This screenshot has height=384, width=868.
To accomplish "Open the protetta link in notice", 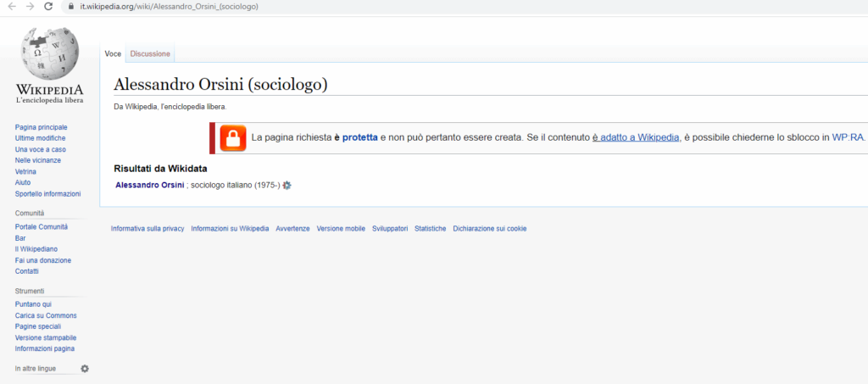I will click(x=359, y=138).
